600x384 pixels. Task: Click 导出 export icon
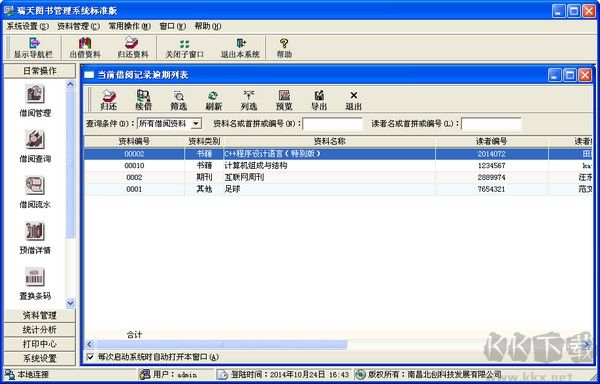tap(319, 100)
